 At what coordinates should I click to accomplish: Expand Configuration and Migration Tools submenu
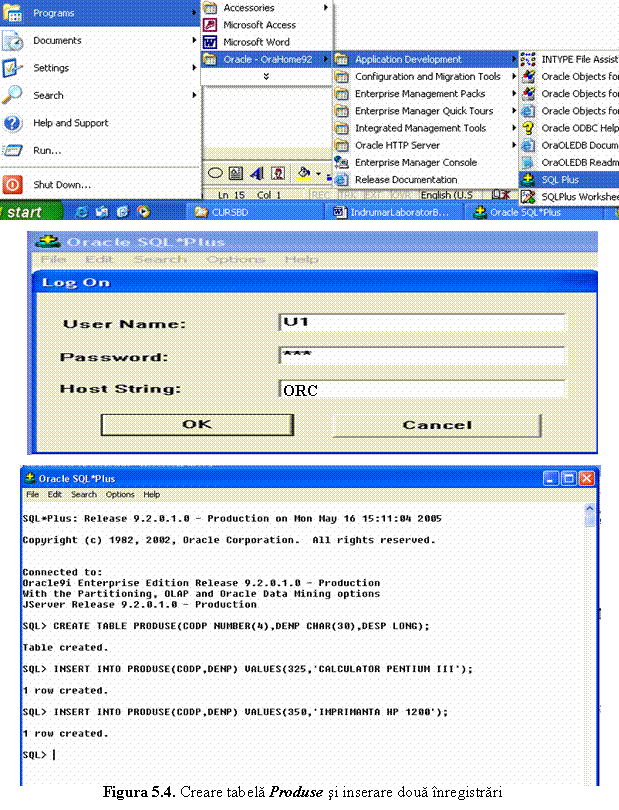coord(426,76)
